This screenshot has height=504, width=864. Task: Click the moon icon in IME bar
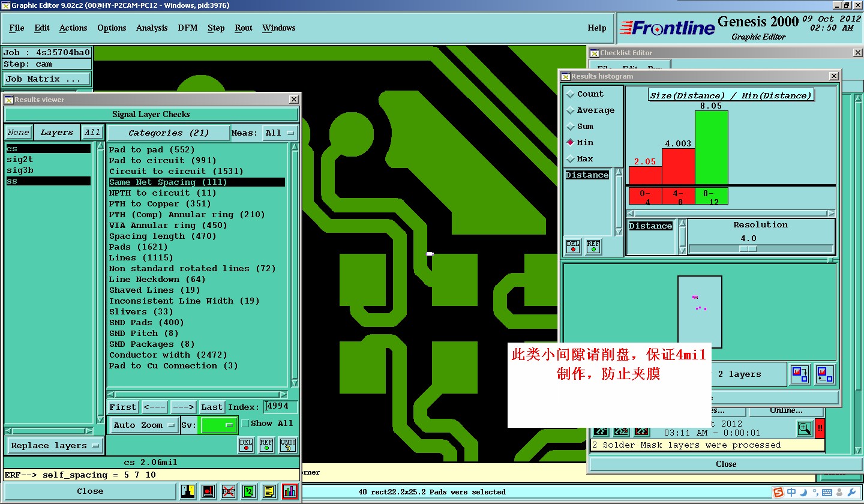[803, 493]
